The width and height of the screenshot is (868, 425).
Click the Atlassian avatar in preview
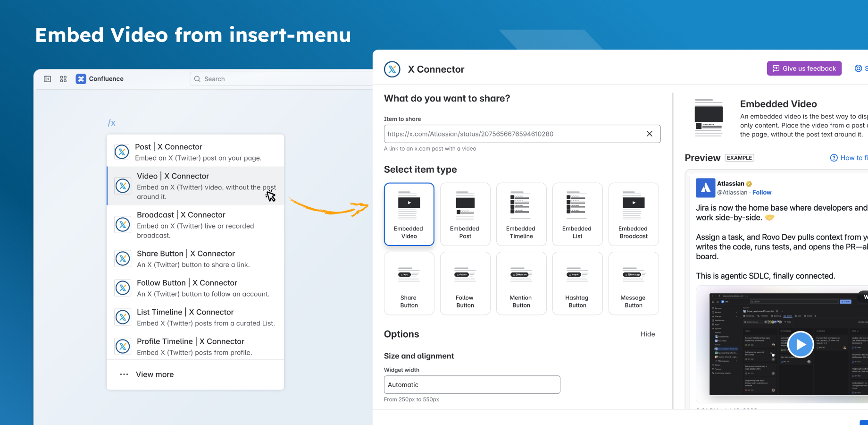[706, 188]
